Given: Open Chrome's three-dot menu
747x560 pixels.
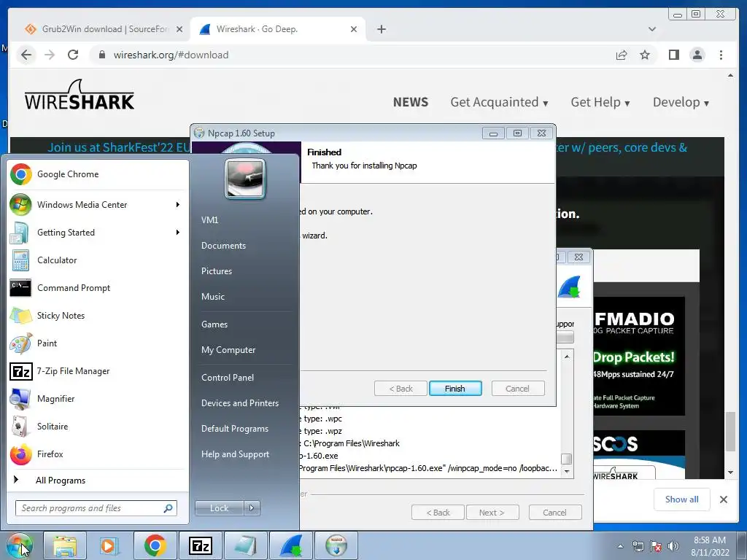Looking at the screenshot, I should pyautogui.click(x=721, y=55).
